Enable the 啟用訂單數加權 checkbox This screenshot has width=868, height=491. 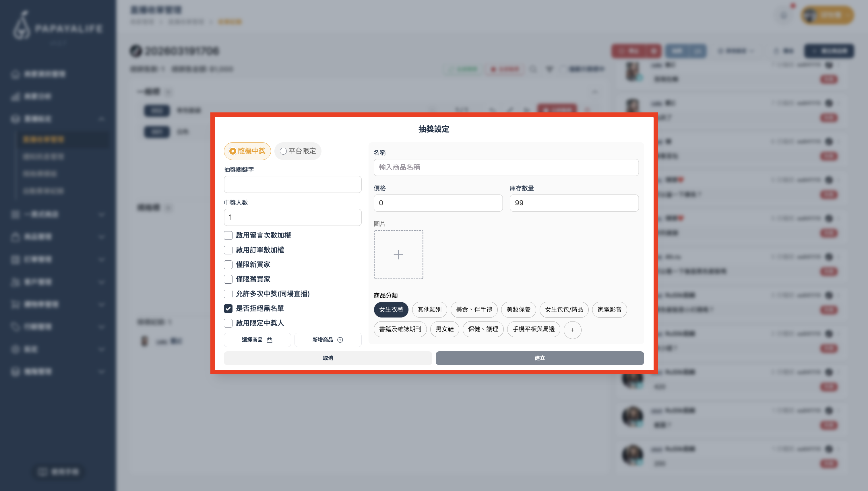228,250
